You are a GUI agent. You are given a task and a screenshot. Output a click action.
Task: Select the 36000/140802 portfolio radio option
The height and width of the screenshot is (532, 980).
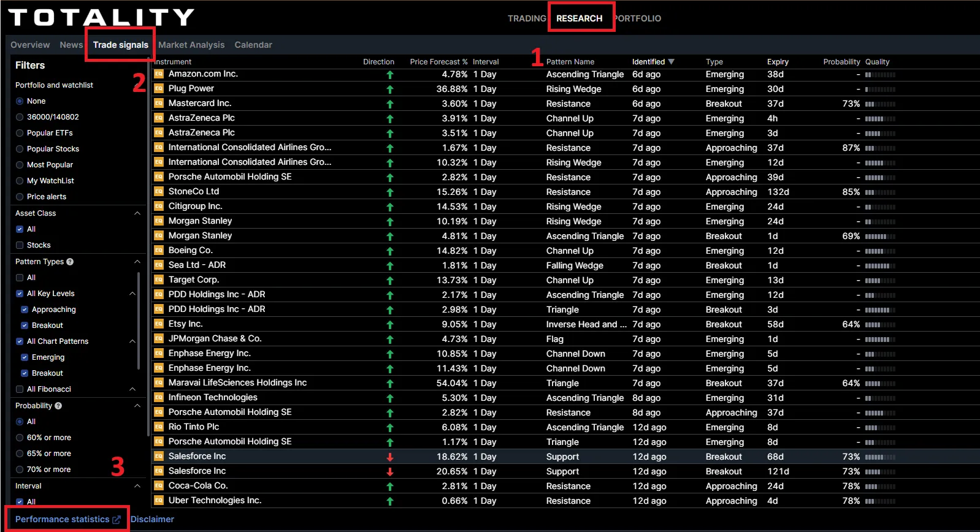[x=20, y=117]
